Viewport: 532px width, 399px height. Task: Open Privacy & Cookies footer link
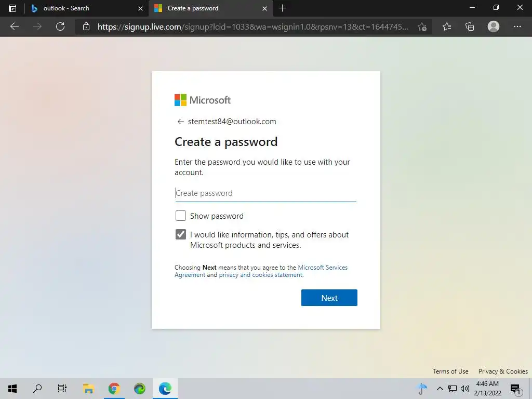coord(503,371)
